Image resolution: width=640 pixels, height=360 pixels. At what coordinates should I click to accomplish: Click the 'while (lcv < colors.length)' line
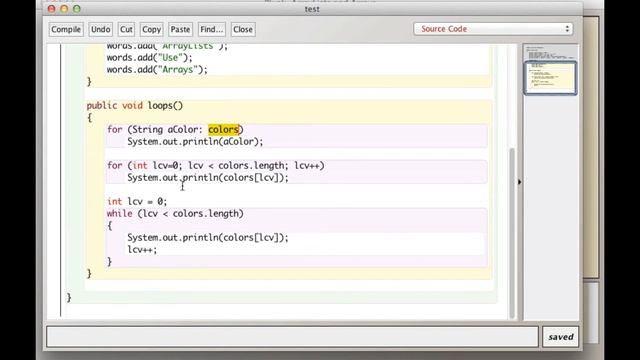[x=175, y=213]
